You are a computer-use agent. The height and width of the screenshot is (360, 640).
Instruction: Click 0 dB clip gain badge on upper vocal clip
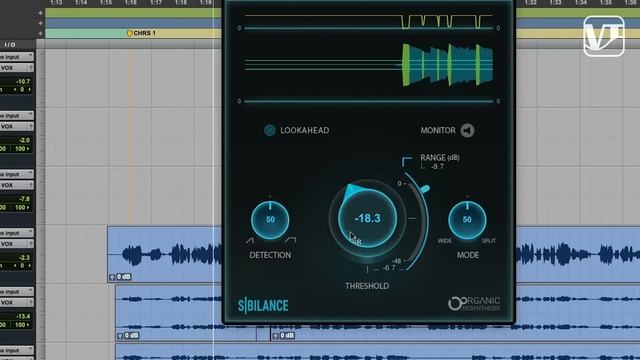coord(124,277)
